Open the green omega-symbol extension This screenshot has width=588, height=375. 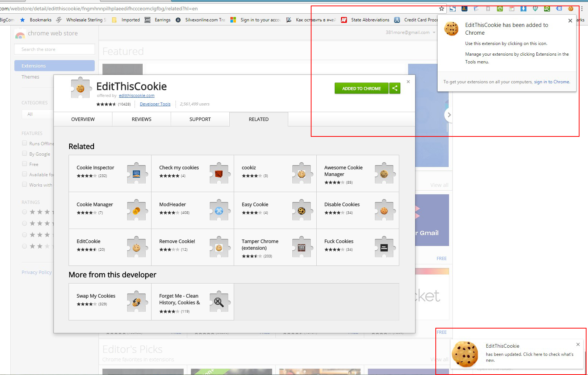(x=547, y=8)
